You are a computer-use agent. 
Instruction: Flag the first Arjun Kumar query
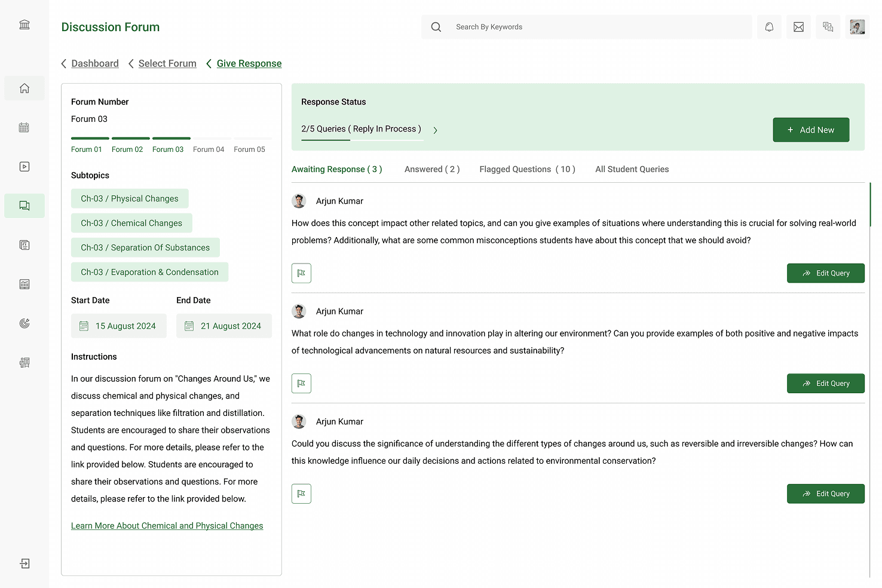click(301, 273)
